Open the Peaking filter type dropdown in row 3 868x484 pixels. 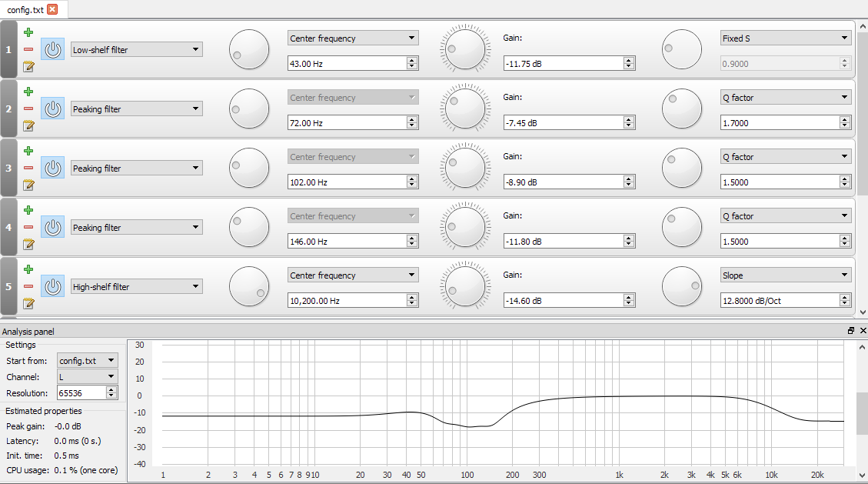[137, 168]
